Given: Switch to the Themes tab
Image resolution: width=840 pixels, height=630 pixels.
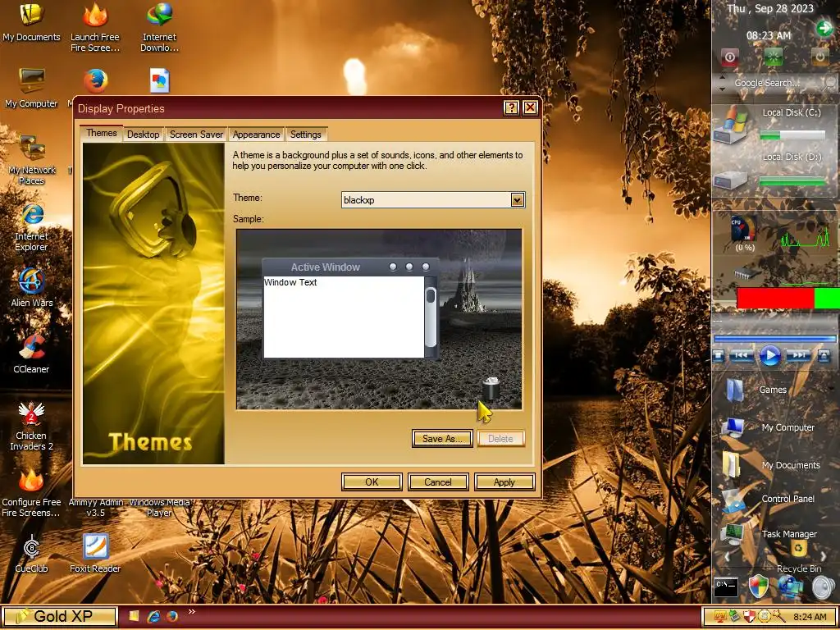Looking at the screenshot, I should 101,133.
